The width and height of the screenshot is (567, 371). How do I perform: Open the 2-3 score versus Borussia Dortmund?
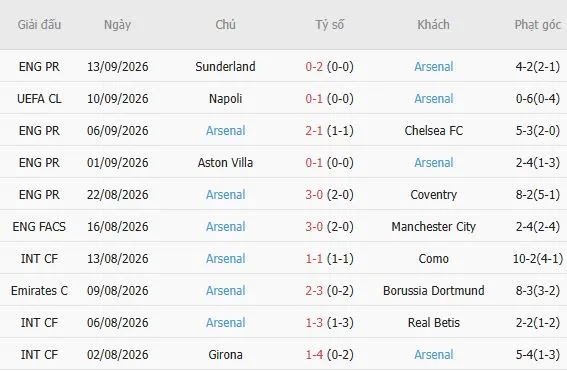point(314,291)
